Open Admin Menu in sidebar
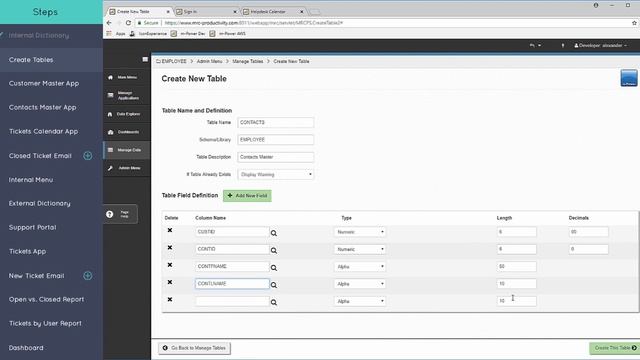This screenshot has height=360, width=640. pyautogui.click(x=127, y=168)
